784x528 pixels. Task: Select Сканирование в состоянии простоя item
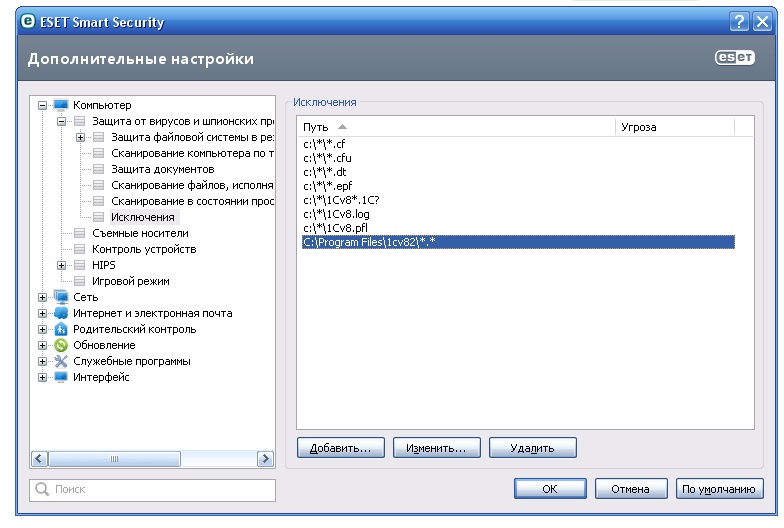[x=192, y=201]
